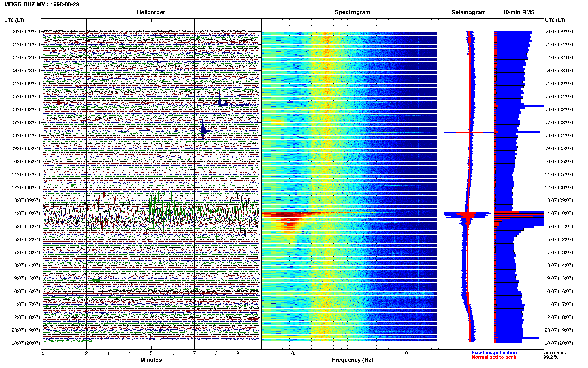Click the 'Normalised to peak' legend entry

click(494, 357)
